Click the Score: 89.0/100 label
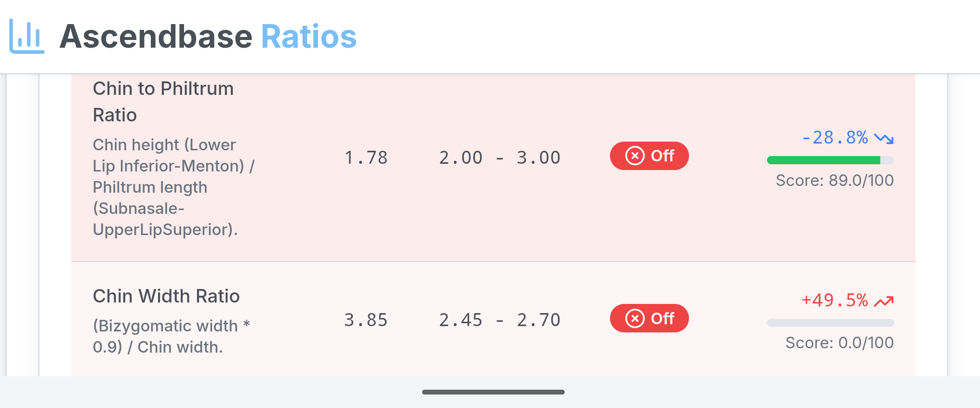980x408 pixels. (x=834, y=181)
